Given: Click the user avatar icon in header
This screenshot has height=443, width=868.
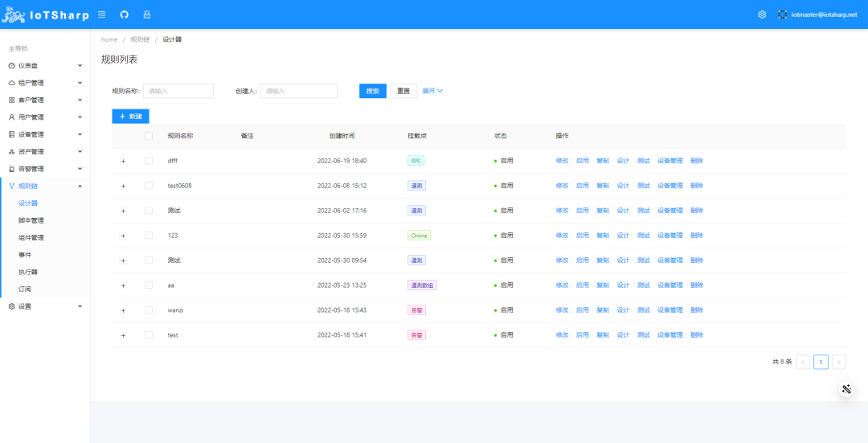Looking at the screenshot, I should (783, 14).
